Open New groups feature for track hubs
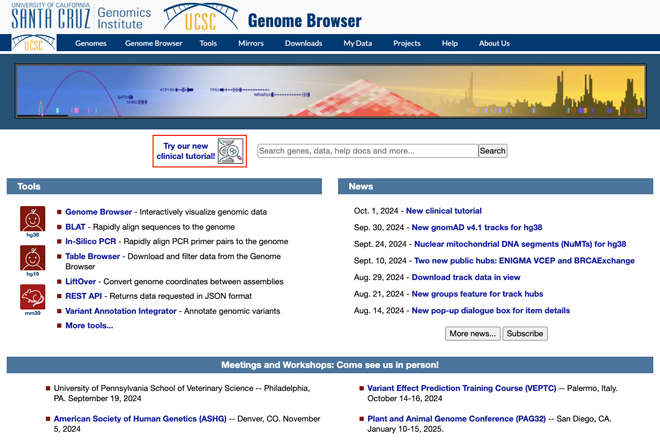 pos(477,294)
